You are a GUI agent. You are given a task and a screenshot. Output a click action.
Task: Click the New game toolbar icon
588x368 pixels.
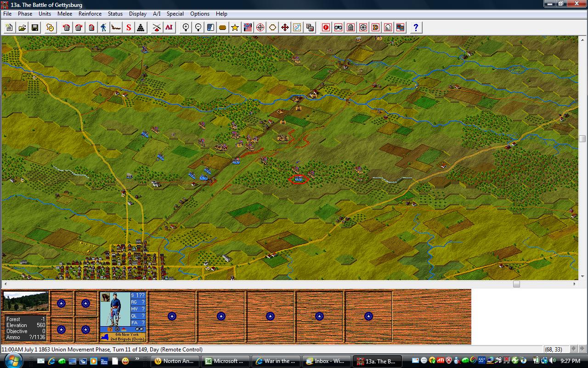(x=9, y=28)
